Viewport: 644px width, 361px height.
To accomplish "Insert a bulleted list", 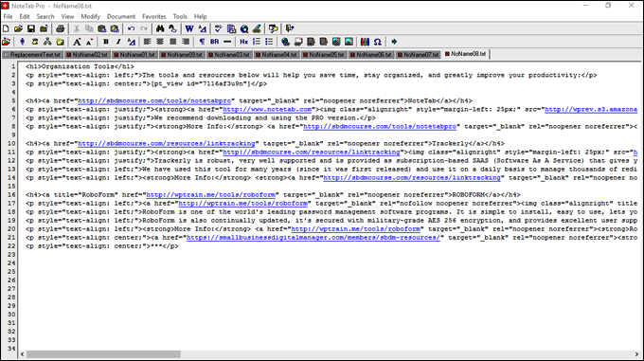I will pos(269,42).
